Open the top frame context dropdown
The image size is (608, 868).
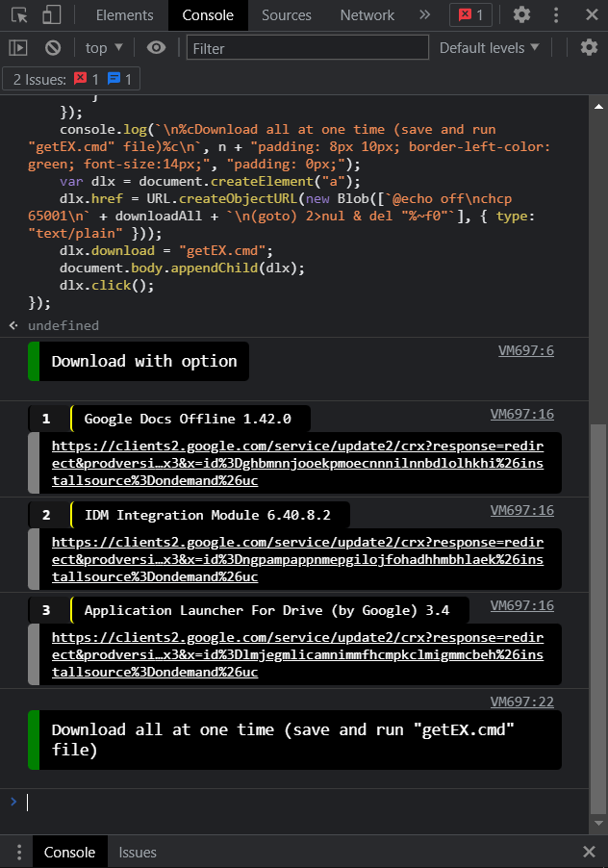tap(103, 48)
